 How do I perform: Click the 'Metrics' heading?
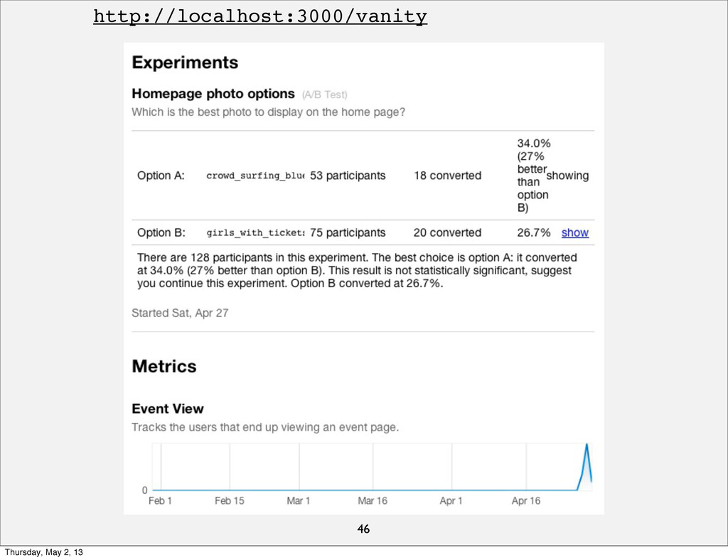click(x=164, y=367)
